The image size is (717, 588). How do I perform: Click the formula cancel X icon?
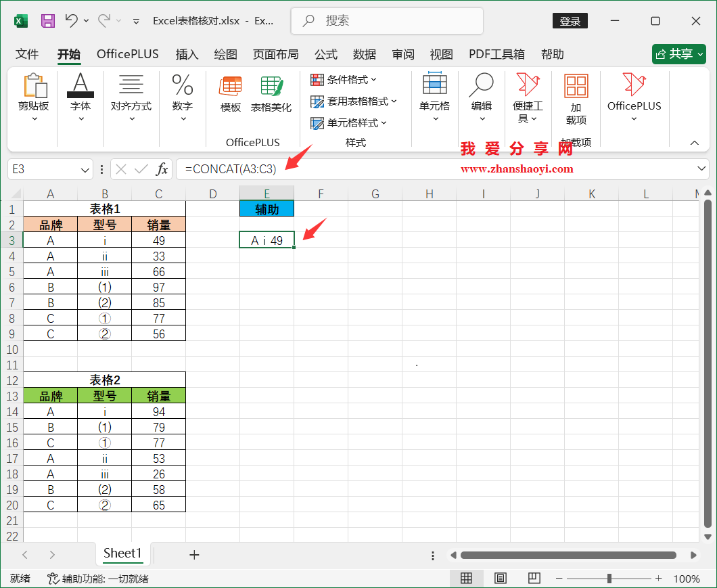point(121,169)
